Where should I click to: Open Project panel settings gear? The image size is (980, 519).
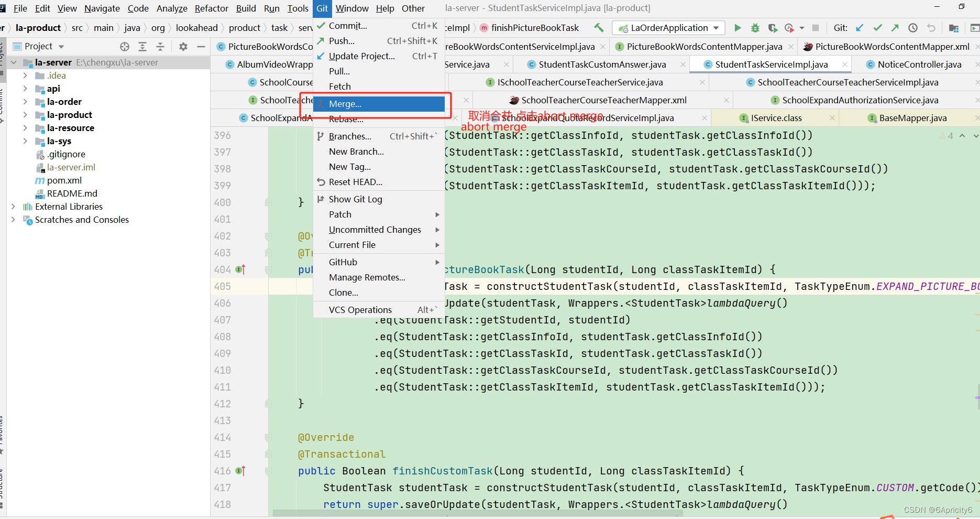point(183,47)
